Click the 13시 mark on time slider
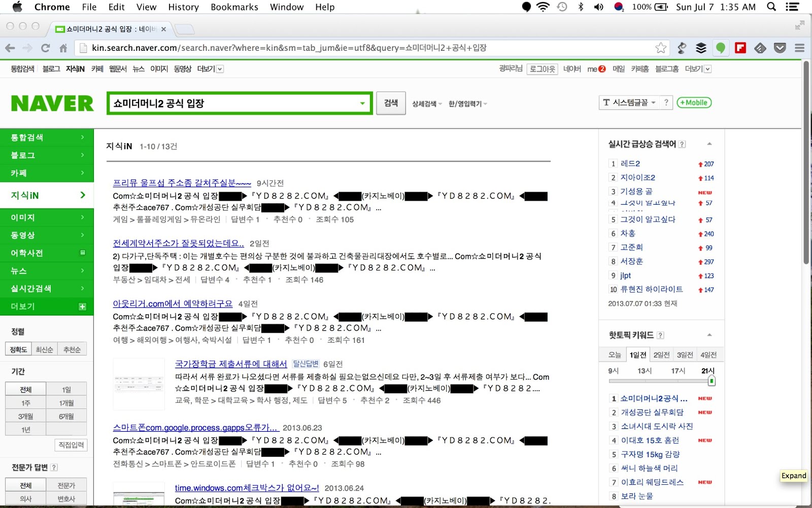 pyautogui.click(x=645, y=371)
